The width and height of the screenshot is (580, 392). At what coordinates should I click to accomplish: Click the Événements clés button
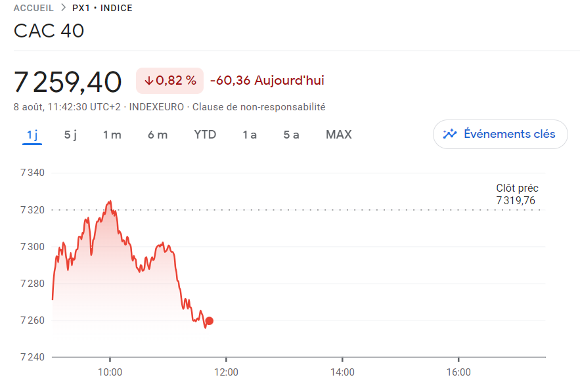click(x=500, y=134)
